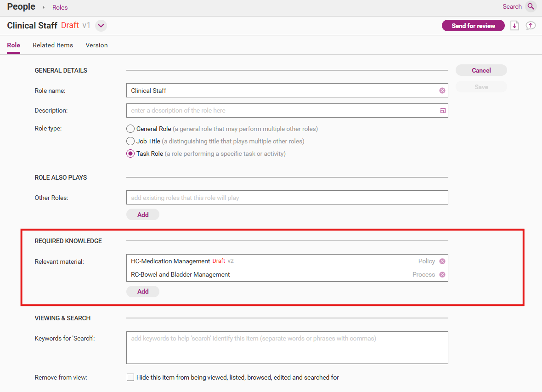The image size is (542, 392).
Task: Click the Send for review button
Action: (473, 26)
